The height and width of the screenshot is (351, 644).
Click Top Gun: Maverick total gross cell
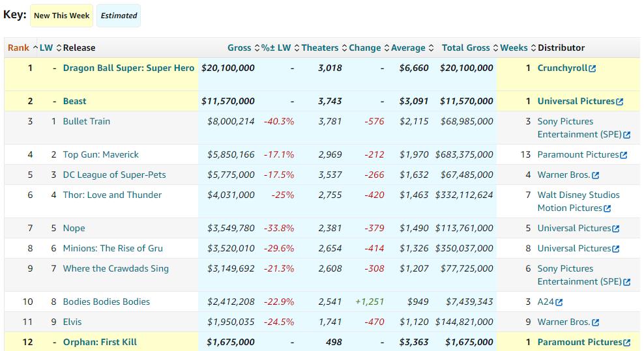467,154
